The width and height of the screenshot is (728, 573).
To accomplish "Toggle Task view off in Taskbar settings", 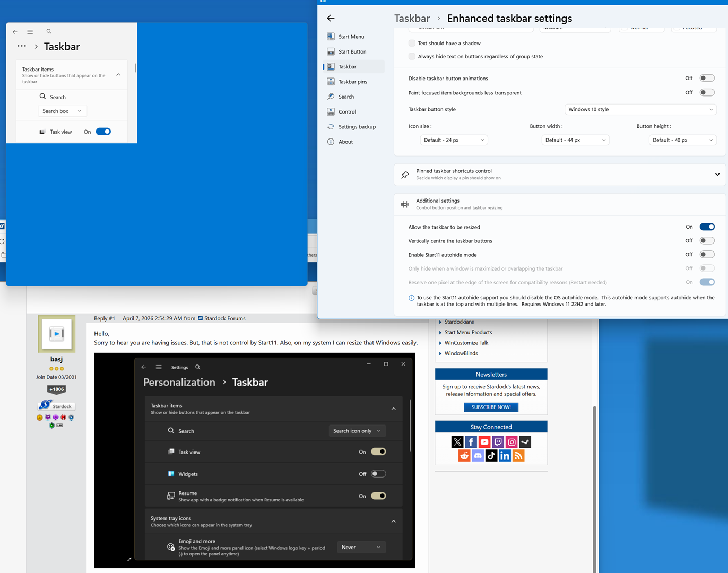I will [103, 132].
